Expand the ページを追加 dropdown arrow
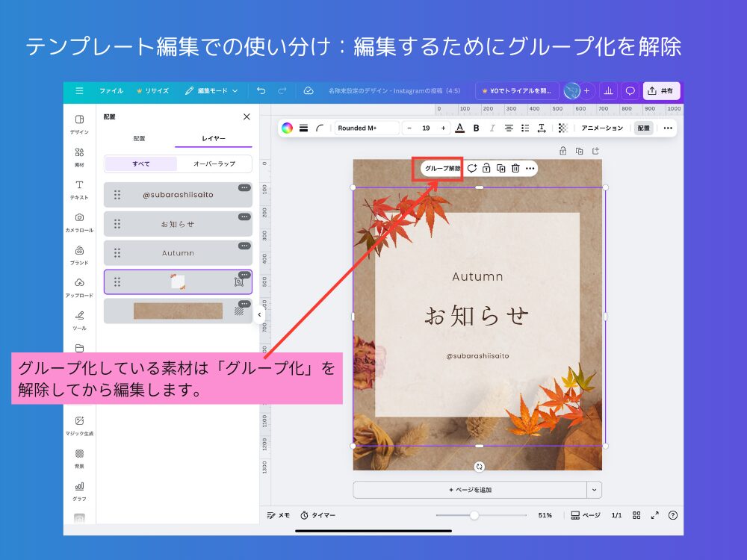The image size is (747, 560). 595,489
